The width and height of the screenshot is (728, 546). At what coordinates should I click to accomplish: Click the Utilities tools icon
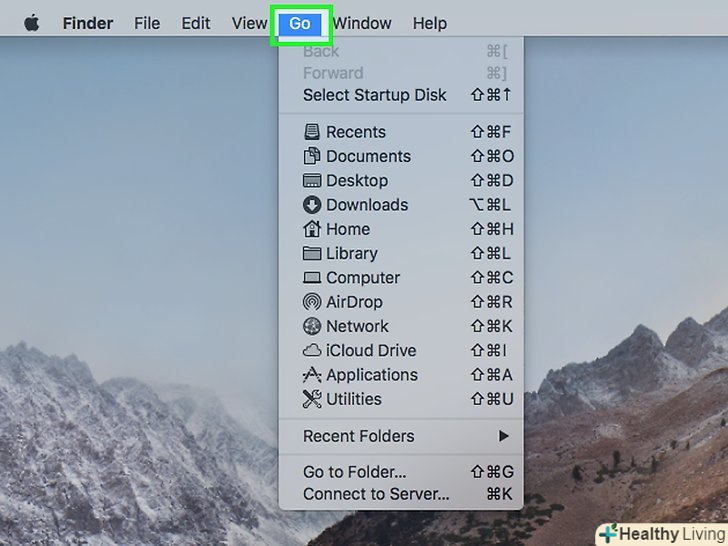[x=312, y=399]
